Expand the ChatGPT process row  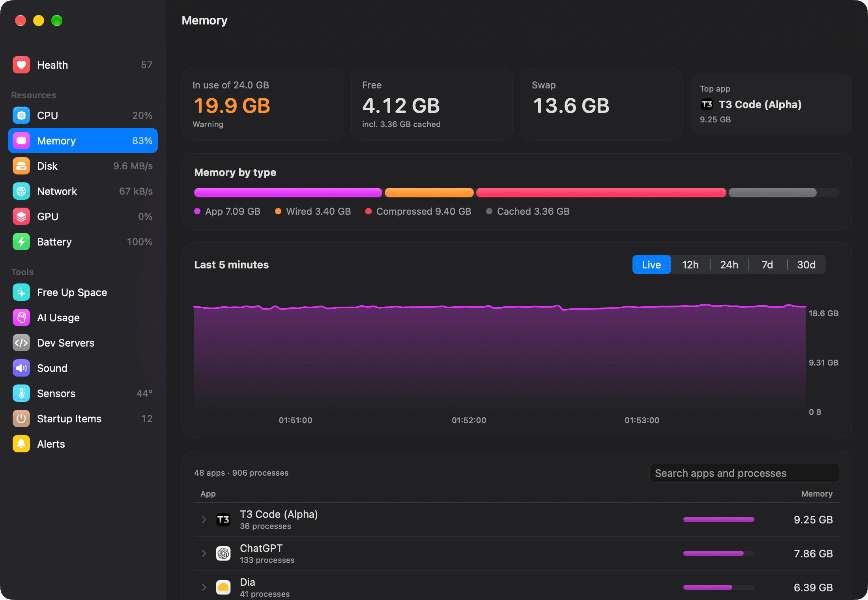click(204, 553)
